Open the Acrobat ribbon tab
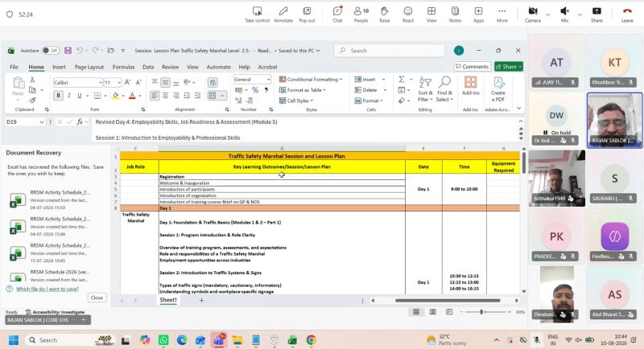 point(267,67)
